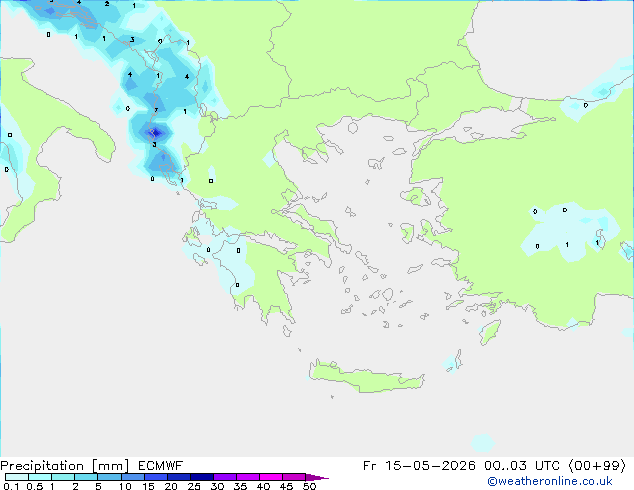Click the legend tick label '0.1'
Screen dimensions: 634x490
(11, 486)
